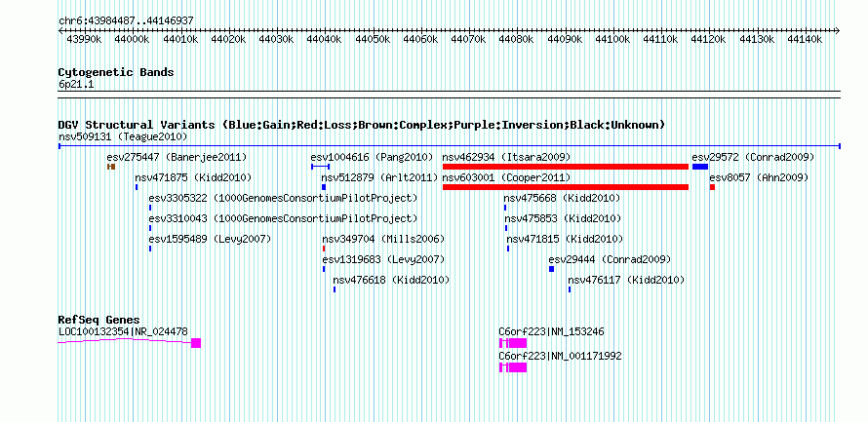Click the blue esv29444 gain square
Viewport: 868px width, 422px height.
click(551, 269)
